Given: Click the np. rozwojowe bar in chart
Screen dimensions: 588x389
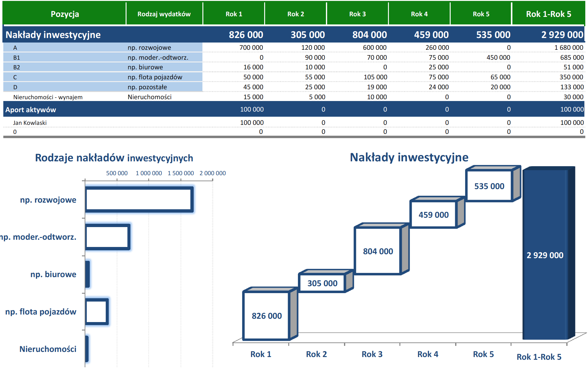Looking at the screenshot, I should [x=139, y=200].
